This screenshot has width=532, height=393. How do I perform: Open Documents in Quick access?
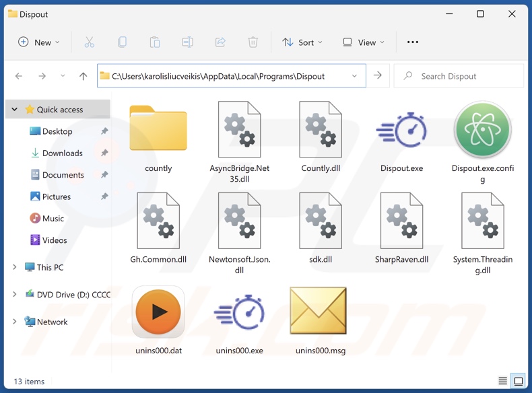[57, 174]
